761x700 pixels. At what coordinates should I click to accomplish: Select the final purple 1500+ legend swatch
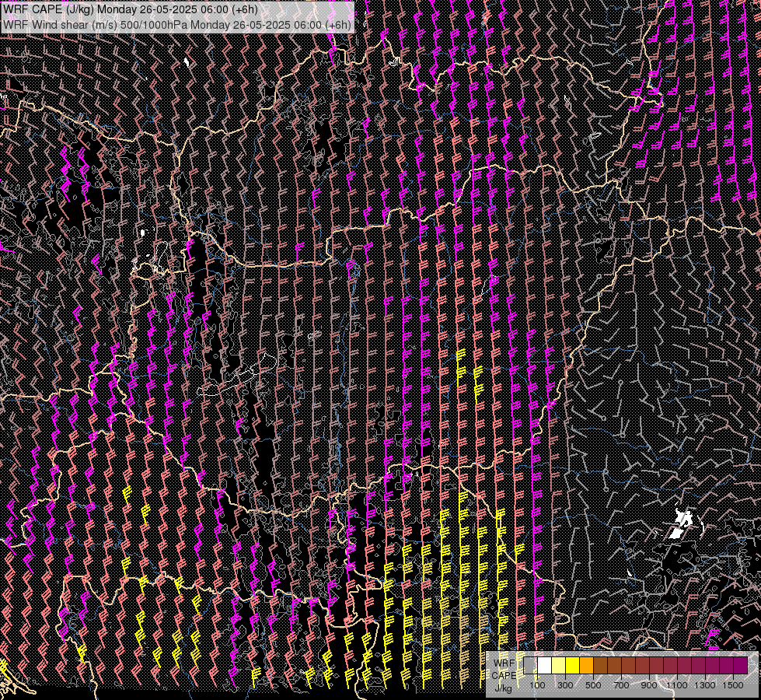[x=740, y=666]
